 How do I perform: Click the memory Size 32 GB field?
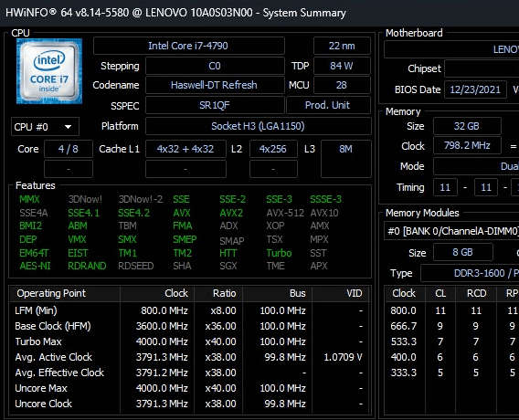467,126
